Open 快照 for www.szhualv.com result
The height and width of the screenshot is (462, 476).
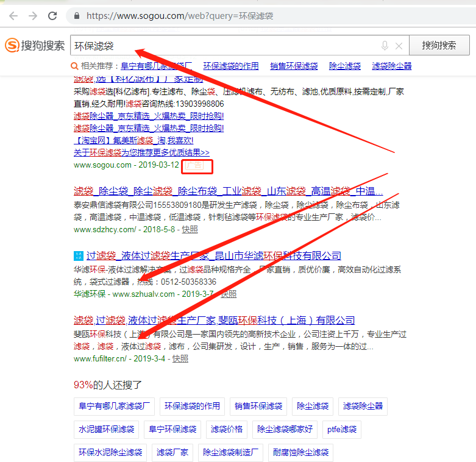point(229,294)
